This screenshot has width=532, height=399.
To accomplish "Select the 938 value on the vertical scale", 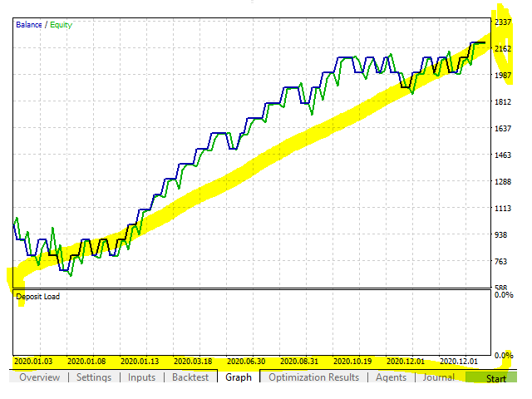I will pos(500,234).
